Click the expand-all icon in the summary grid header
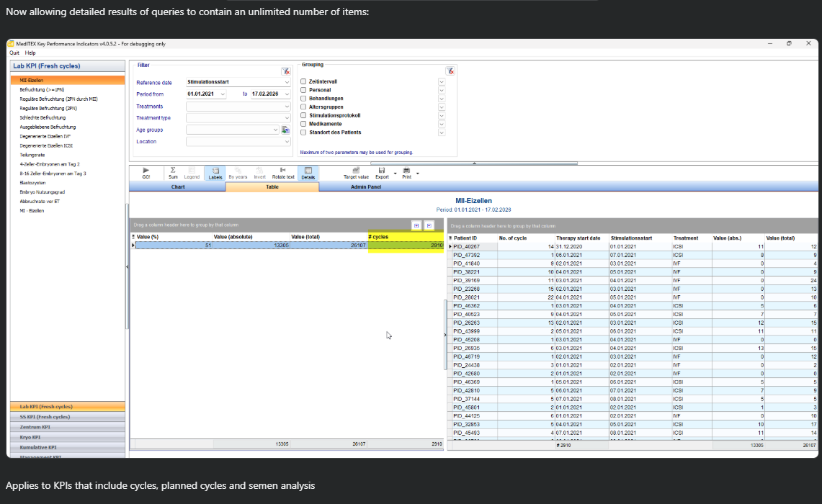Screen dimensions: 822x504 [x=416, y=225]
